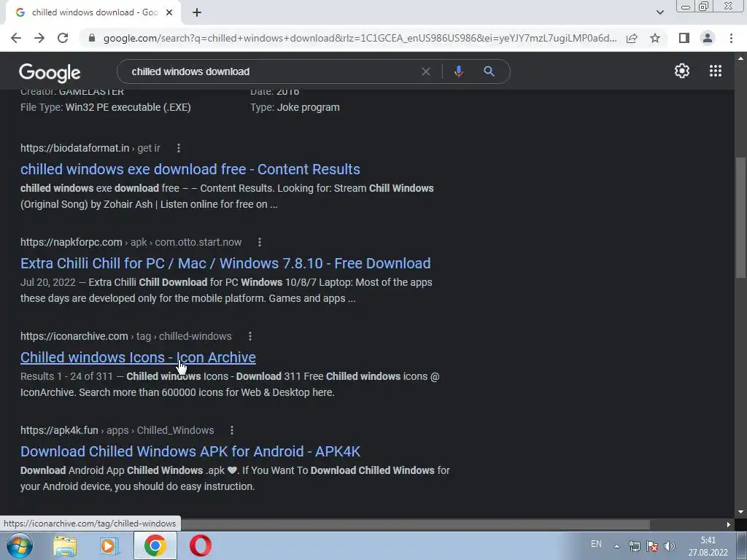747x560 pixels.
Task: Clear the search box with the X
Action: pyautogui.click(x=426, y=71)
